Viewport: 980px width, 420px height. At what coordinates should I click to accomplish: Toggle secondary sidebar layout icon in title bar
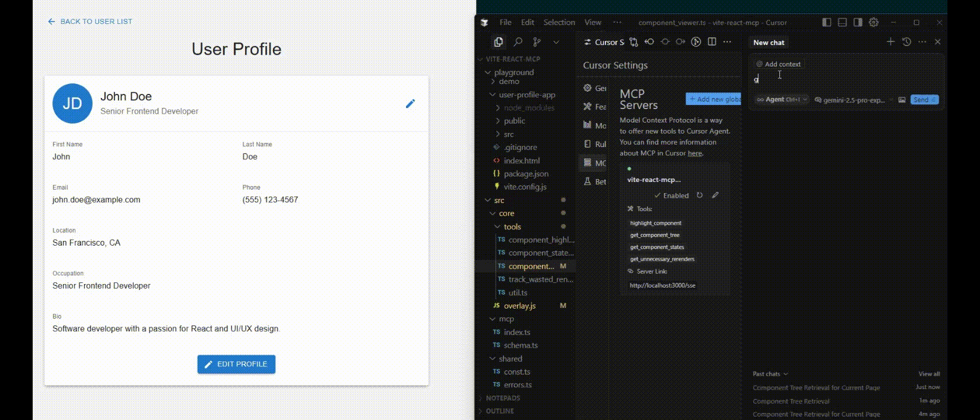point(857,22)
